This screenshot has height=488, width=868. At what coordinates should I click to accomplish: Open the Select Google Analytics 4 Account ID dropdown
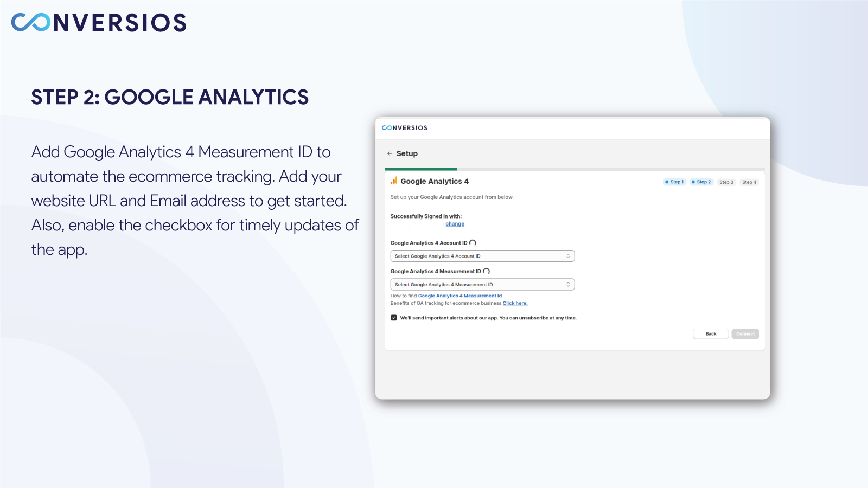point(482,256)
